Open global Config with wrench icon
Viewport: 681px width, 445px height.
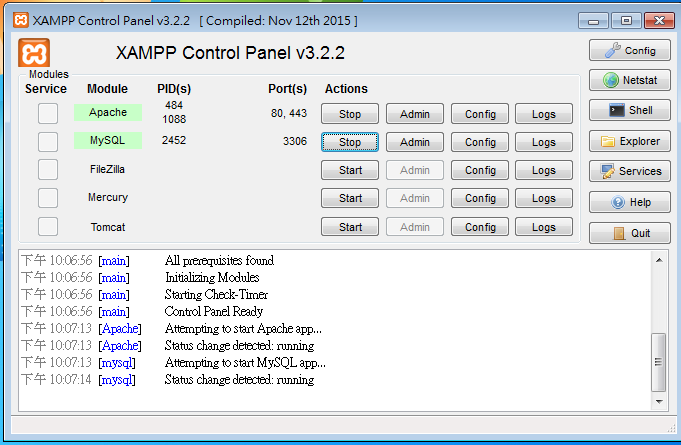pos(630,50)
